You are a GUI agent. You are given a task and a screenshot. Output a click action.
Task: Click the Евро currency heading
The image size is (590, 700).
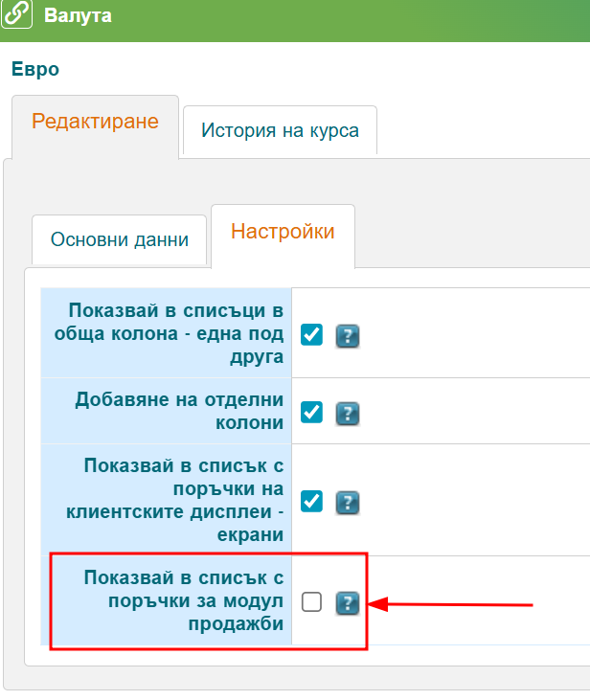coord(35,69)
